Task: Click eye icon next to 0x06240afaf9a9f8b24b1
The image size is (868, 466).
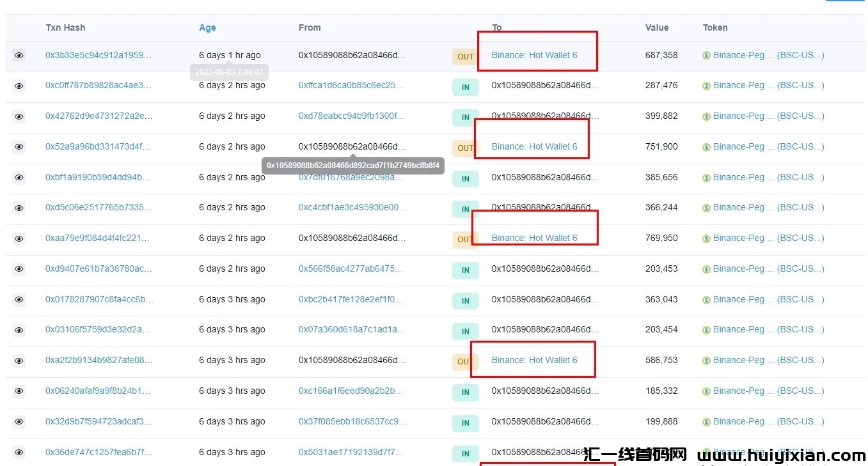Action: coord(19,391)
